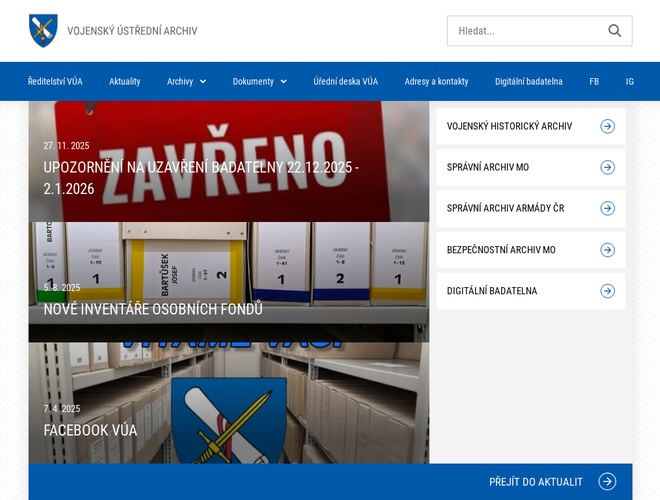Click arrow icon next to Přejít do aktualit
660x500 pixels.
click(607, 482)
